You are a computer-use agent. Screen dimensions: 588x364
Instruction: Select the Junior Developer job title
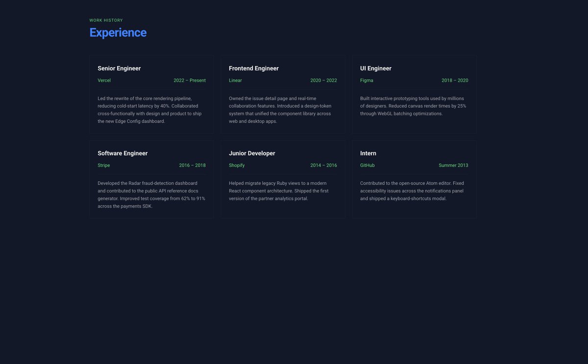click(x=252, y=153)
